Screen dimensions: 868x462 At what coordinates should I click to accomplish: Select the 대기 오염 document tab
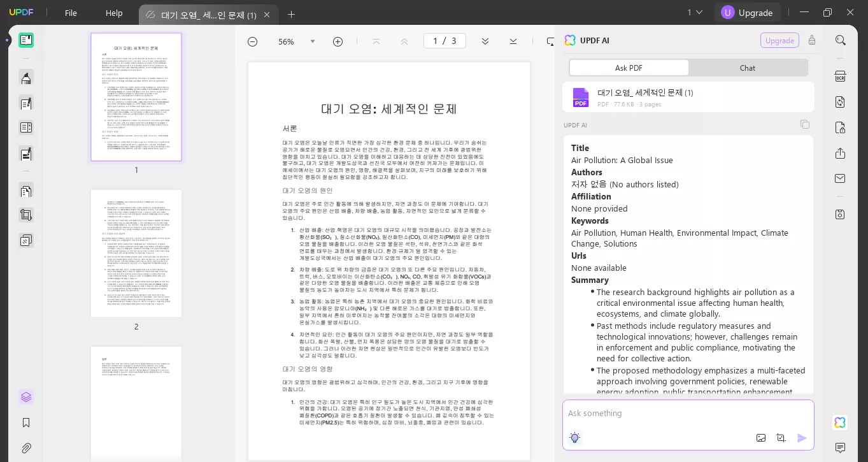coord(208,15)
